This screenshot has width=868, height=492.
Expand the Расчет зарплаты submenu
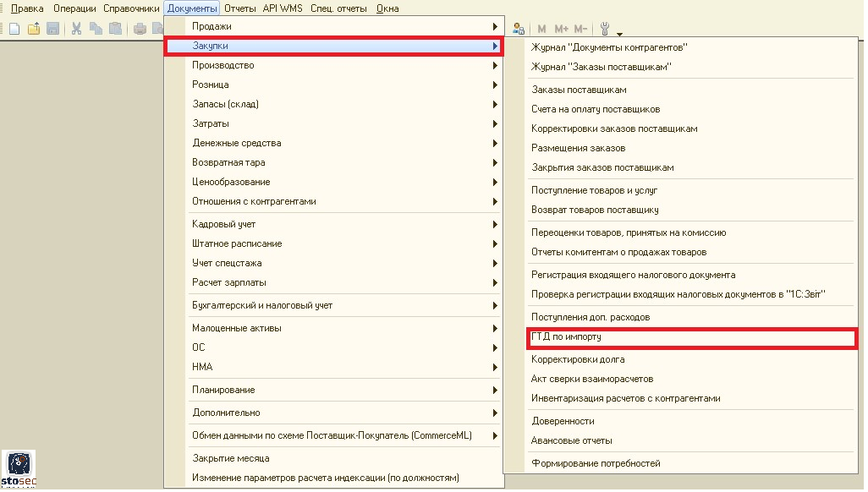(x=334, y=282)
